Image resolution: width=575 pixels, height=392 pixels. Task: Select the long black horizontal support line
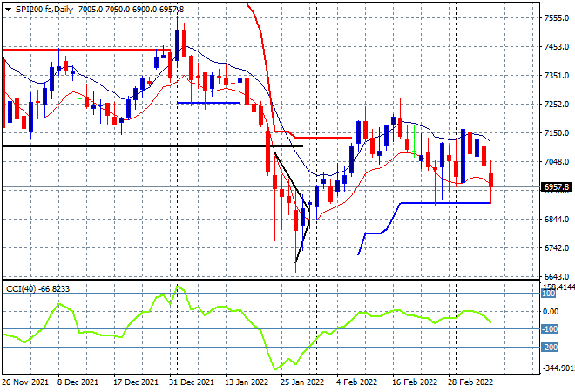click(x=152, y=146)
